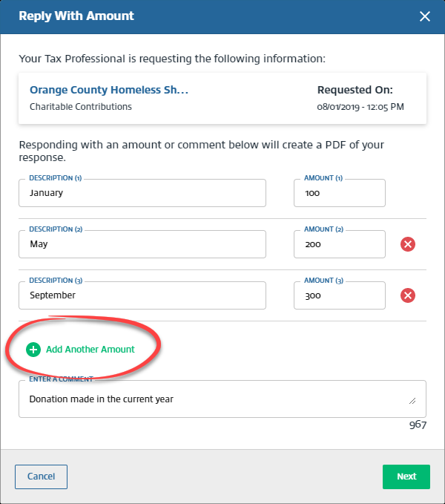
Task: Grab the comment box resize handle
Action: [x=412, y=401]
